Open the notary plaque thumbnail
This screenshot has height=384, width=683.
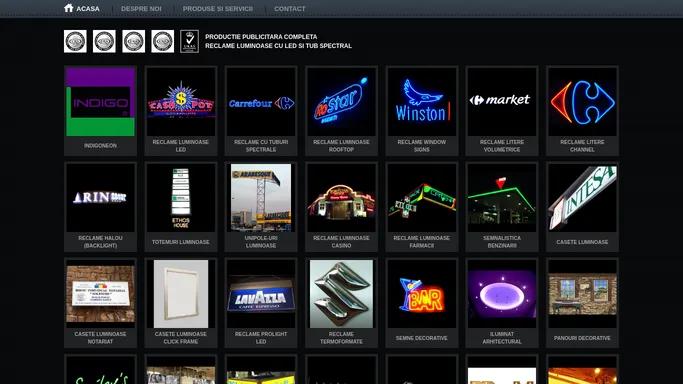coord(100,294)
